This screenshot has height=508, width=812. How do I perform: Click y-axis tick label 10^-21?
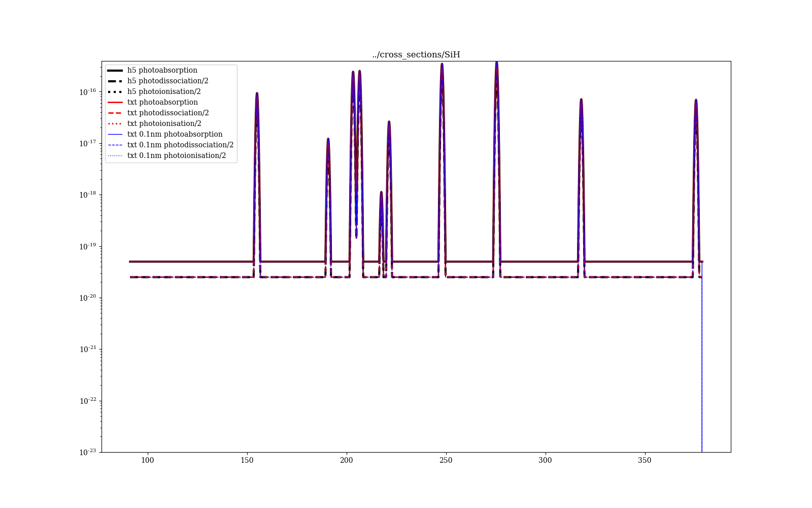pos(88,349)
